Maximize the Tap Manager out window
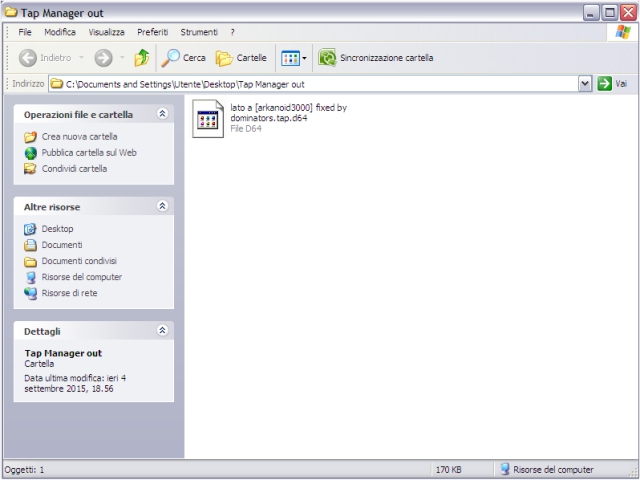The width and height of the screenshot is (640, 480). click(x=610, y=13)
